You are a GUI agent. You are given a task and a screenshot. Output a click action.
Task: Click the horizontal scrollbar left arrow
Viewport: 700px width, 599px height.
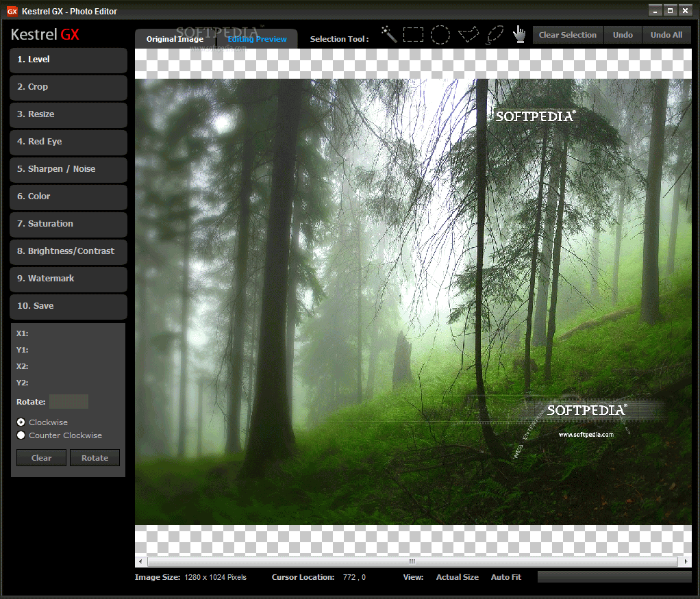tap(140, 561)
